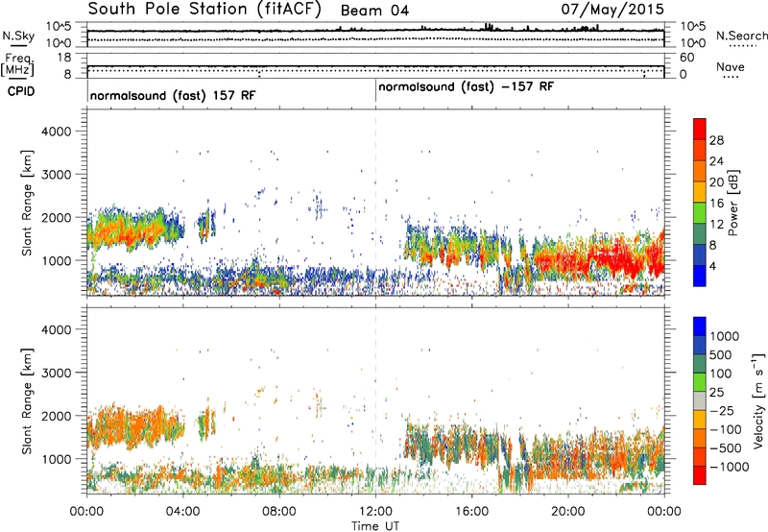Viewport: 768px width, 532px height.
Task: Click the '60' Nave axis tick
Action: pos(686,58)
